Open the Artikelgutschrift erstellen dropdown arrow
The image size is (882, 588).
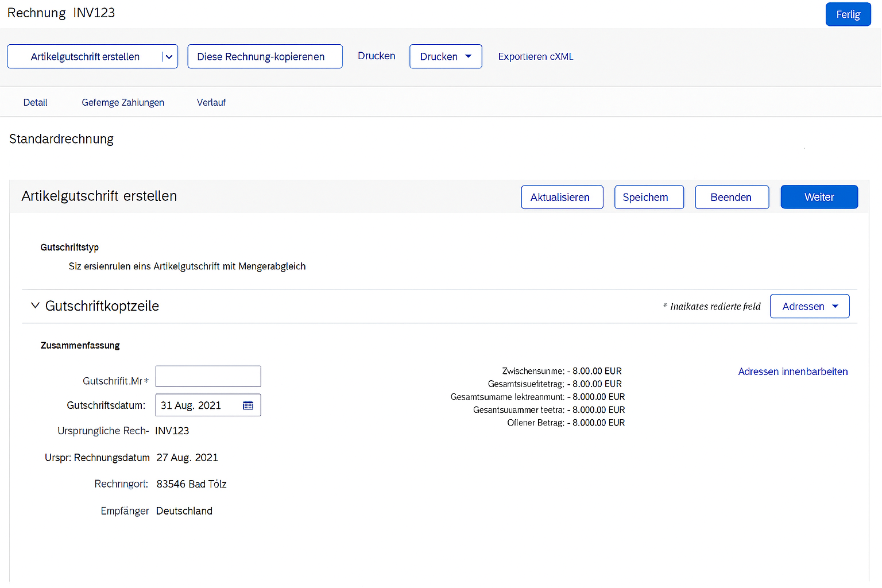coord(169,57)
